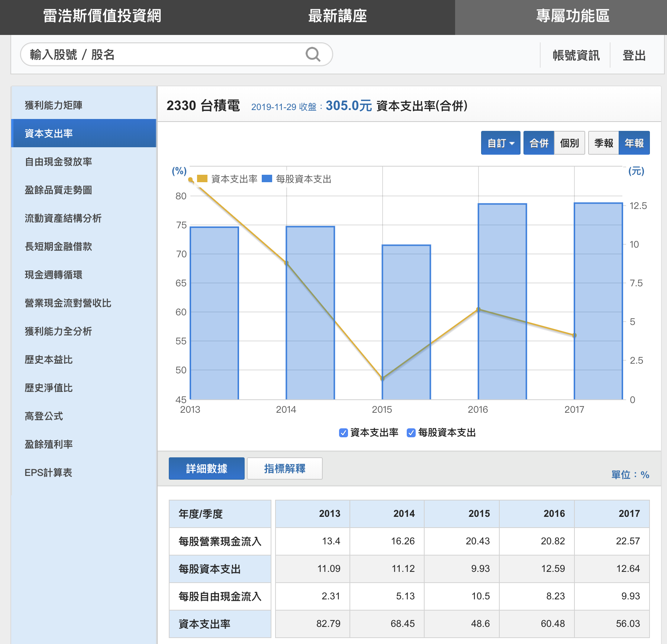
Task: Click the yellow 資本支出率 legend swatch
Action: pos(202,179)
